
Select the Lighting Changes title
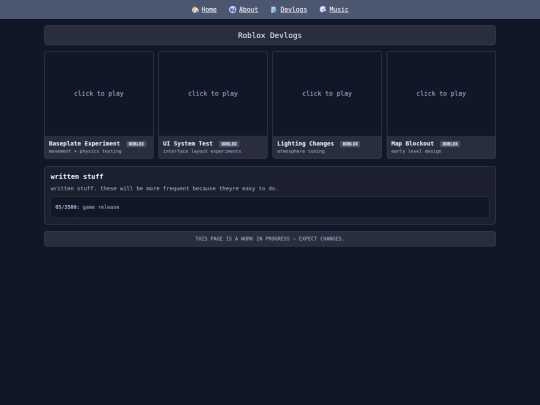pyautogui.click(x=305, y=144)
